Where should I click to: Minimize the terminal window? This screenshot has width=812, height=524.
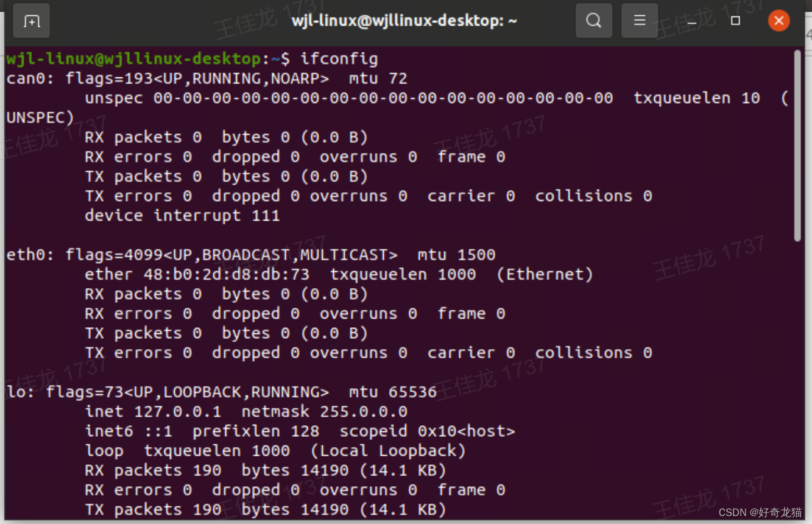pos(692,21)
